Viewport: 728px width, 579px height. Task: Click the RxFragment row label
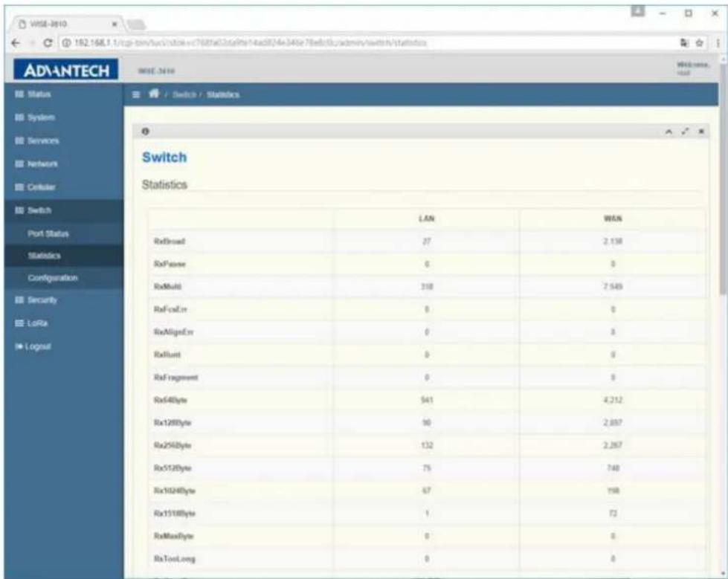coord(176,378)
